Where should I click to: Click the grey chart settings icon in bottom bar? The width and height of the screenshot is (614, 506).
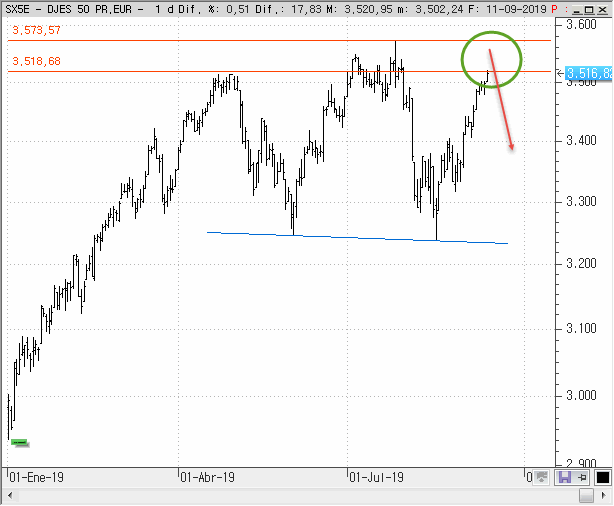coord(542,477)
